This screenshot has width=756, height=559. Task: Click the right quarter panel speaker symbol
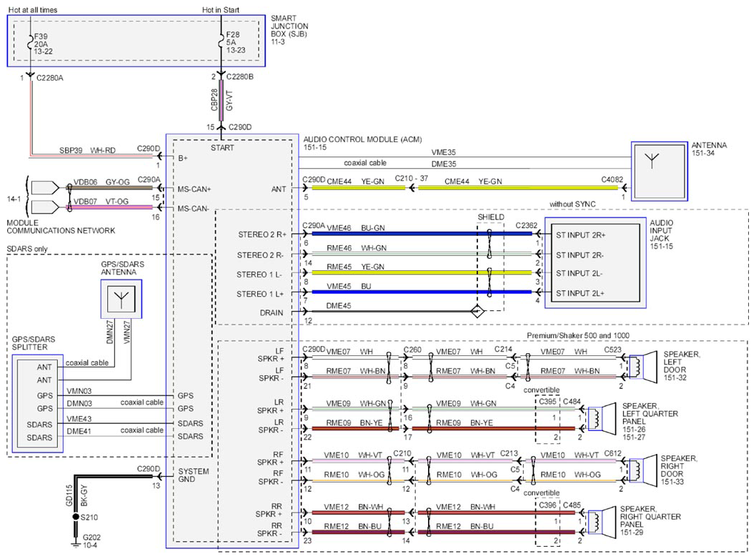(602, 521)
